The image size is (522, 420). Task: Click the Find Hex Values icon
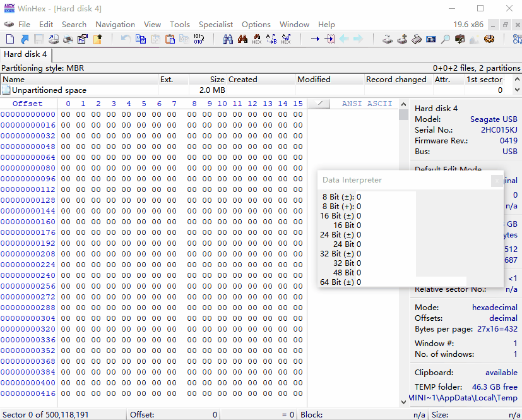257,39
